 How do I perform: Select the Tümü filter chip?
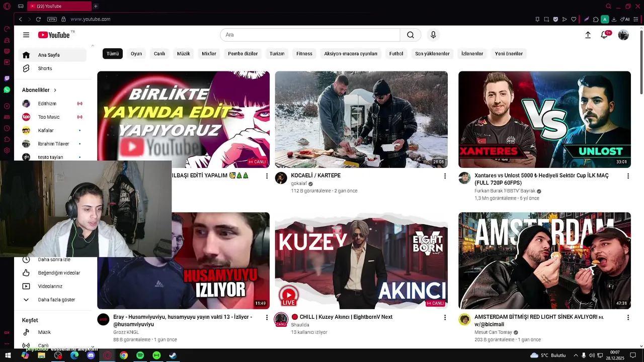click(x=113, y=53)
